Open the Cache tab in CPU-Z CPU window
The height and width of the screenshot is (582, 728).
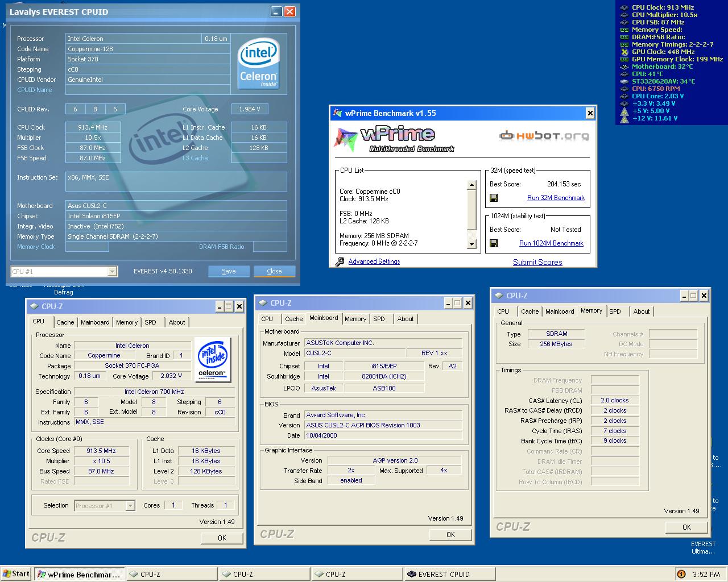[65, 322]
